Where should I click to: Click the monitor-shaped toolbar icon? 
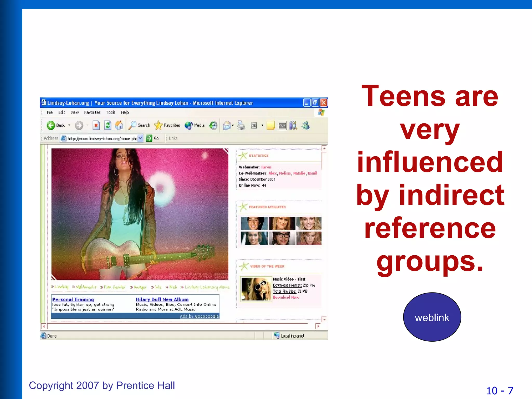282,126
